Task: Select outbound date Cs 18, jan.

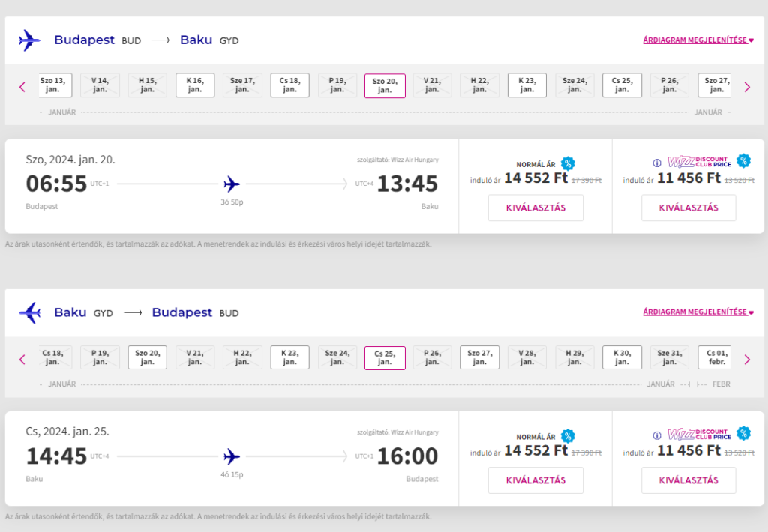Action: click(289, 85)
